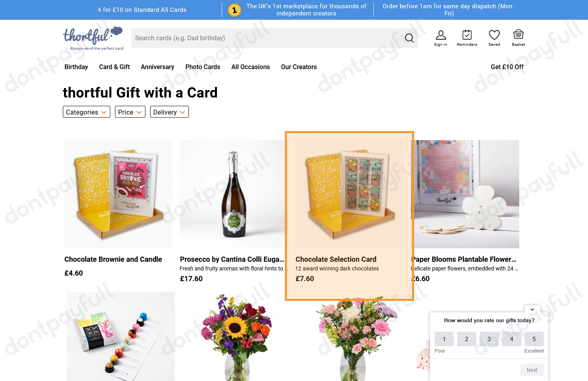This screenshot has height=381, width=588.
Task: Select rating 3 in survey
Action: [x=489, y=339]
